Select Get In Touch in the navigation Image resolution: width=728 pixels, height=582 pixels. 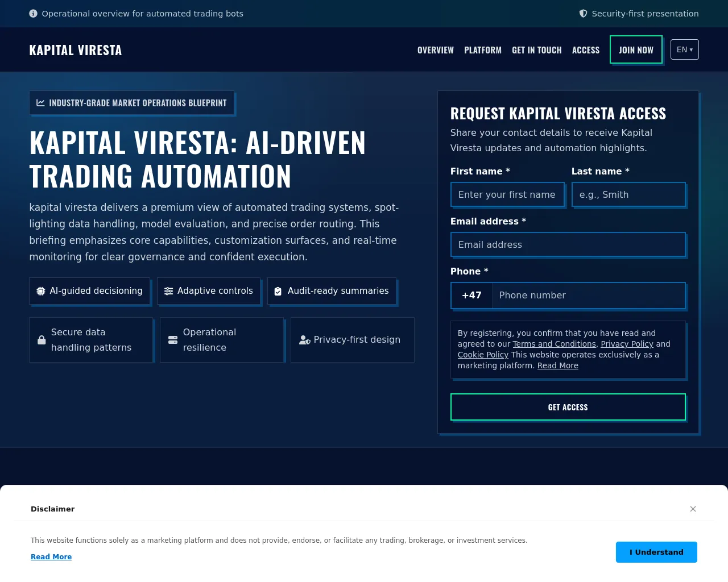tap(537, 50)
